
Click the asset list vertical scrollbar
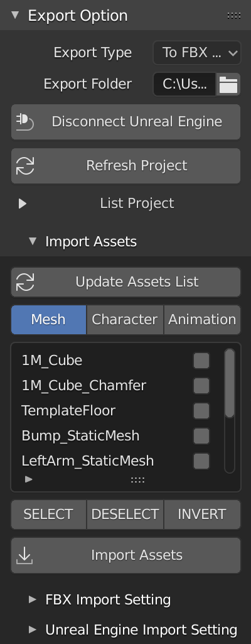click(230, 383)
